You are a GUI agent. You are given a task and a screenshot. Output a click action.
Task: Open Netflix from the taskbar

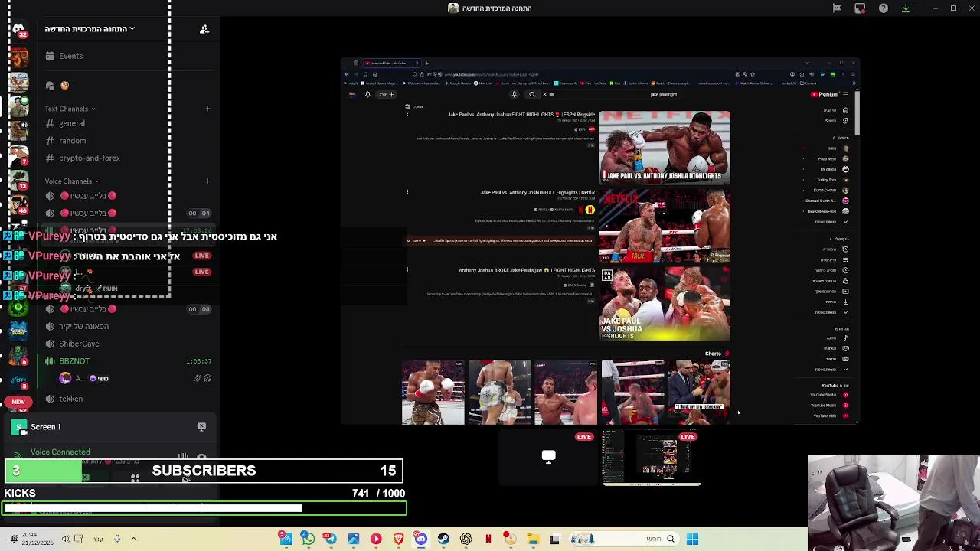coord(488,539)
